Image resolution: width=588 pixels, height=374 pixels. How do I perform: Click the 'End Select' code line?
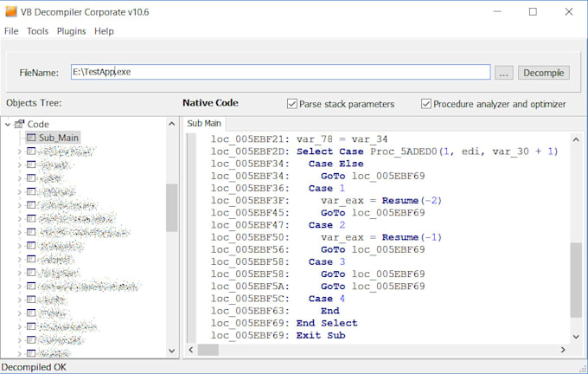click(284, 323)
